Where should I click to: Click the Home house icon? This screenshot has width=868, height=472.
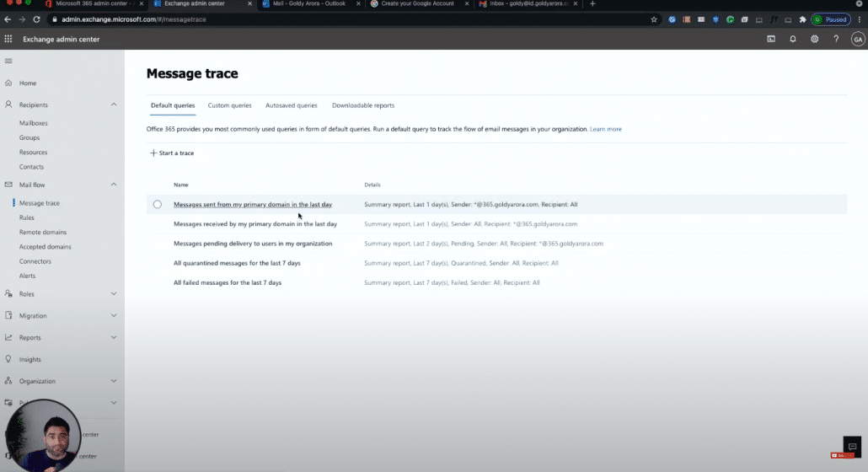[x=8, y=83]
